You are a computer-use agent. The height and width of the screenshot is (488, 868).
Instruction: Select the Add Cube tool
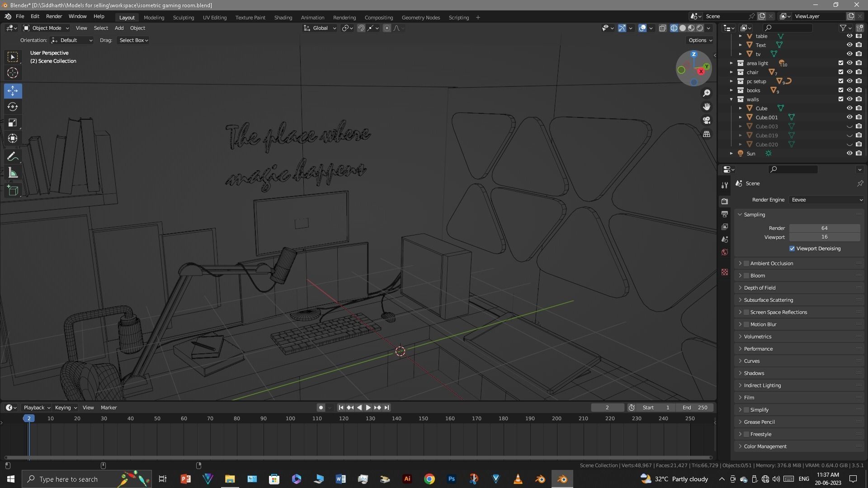click(x=13, y=191)
